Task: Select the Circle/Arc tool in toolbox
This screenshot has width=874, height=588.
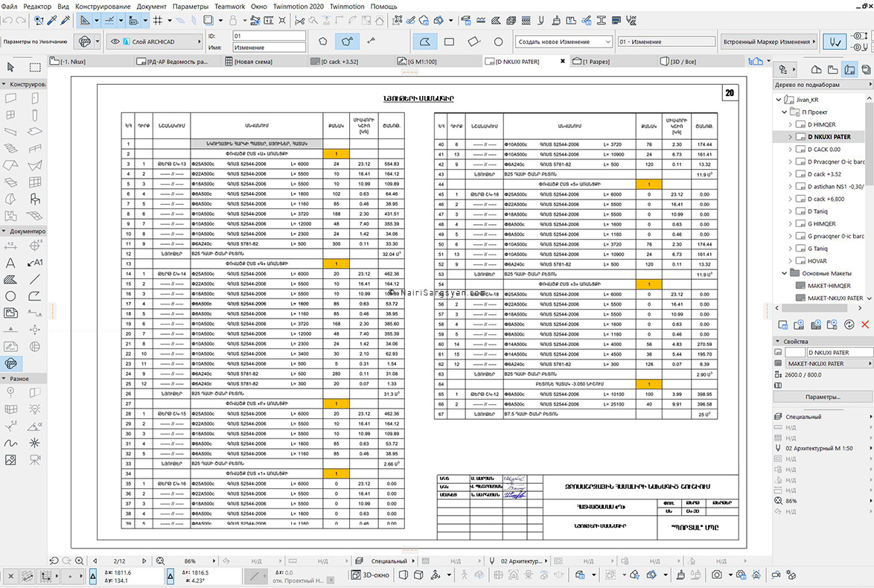Action: tap(10, 296)
